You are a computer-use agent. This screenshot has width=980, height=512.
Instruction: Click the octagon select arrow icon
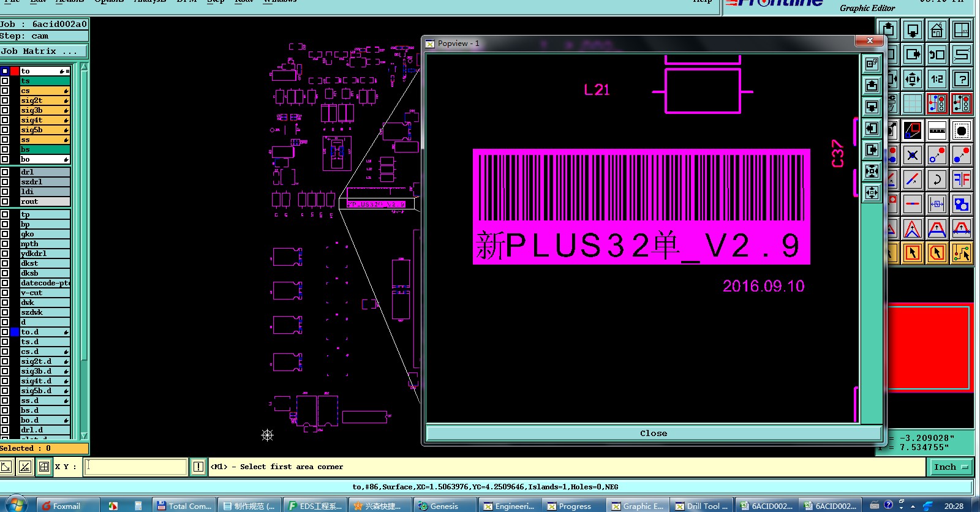pyautogui.click(x=937, y=253)
